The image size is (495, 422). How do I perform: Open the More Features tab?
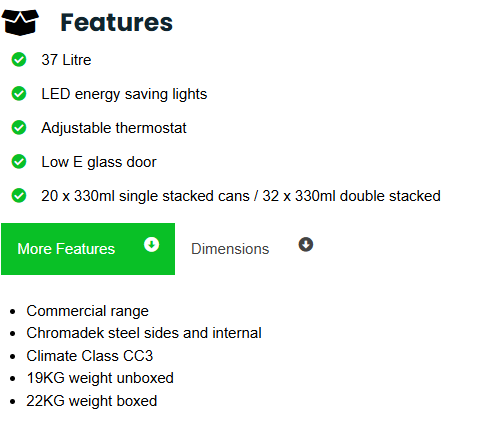[x=88, y=249]
